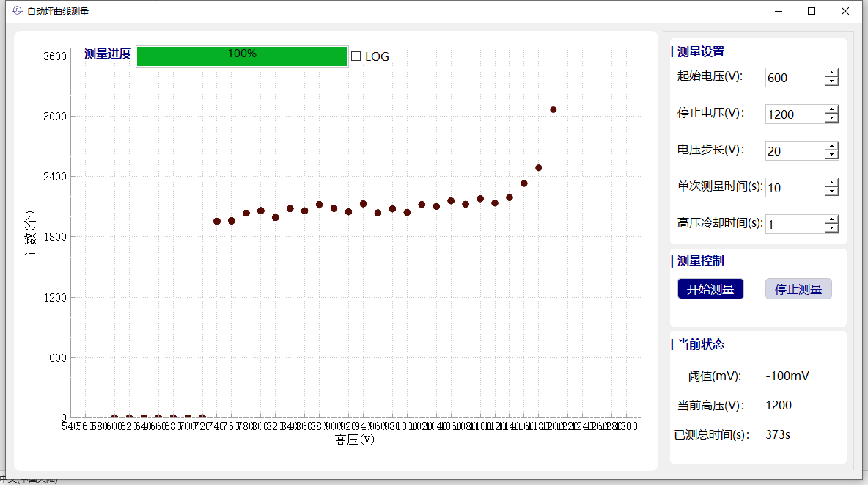
Task: Maximize the 自动坪曲线测量 window
Action: pyautogui.click(x=812, y=11)
